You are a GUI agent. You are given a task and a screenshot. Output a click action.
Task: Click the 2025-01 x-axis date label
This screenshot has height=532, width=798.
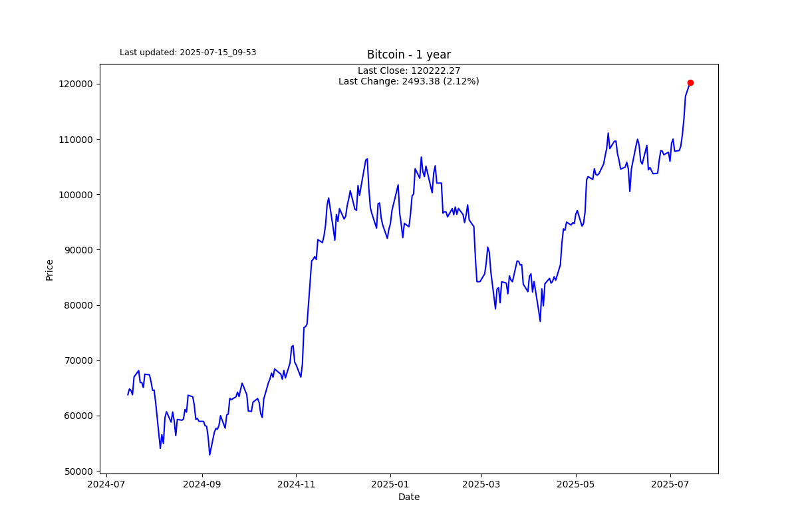[x=390, y=484]
